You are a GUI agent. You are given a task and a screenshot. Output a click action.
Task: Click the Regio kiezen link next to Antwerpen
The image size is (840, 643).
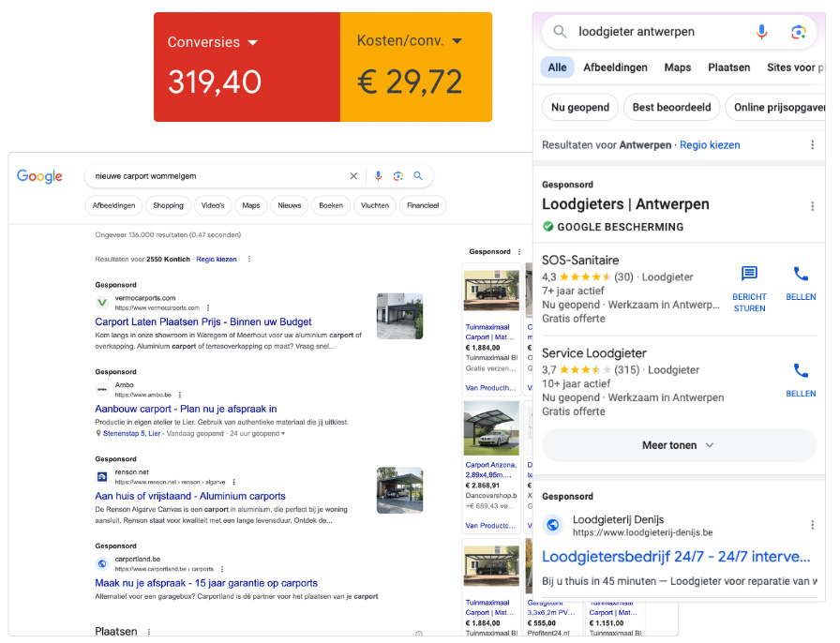(x=710, y=145)
